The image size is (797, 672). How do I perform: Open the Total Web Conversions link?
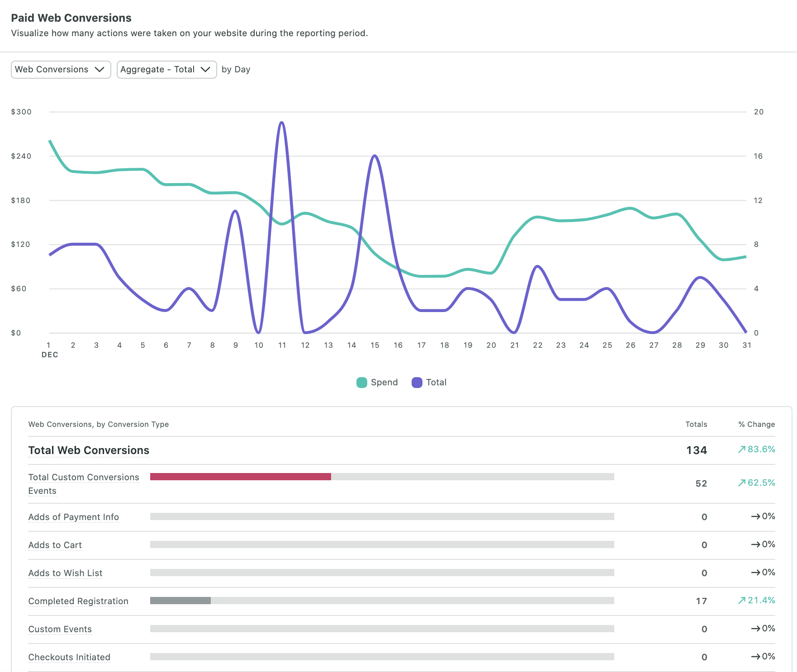[x=89, y=450]
